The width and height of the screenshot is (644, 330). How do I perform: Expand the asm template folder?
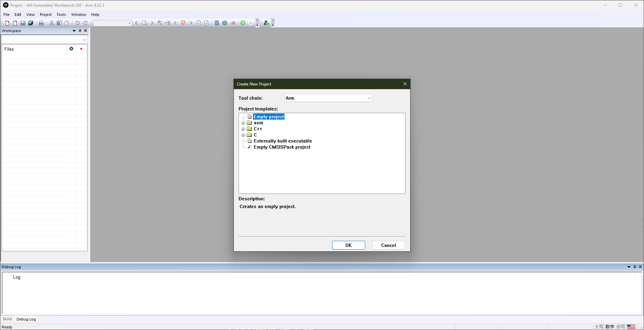coord(243,123)
